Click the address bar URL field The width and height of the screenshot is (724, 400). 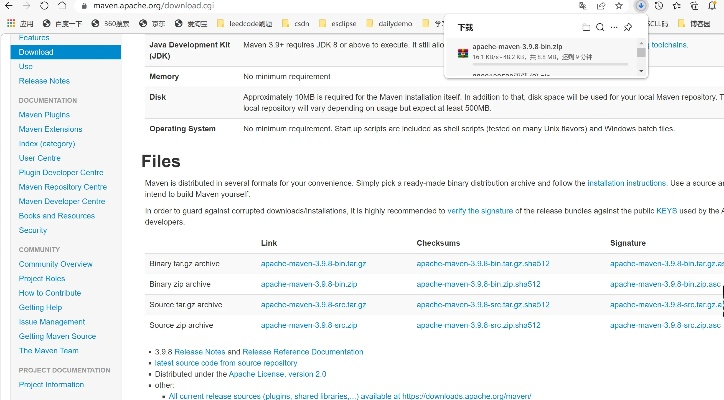(x=300, y=5)
